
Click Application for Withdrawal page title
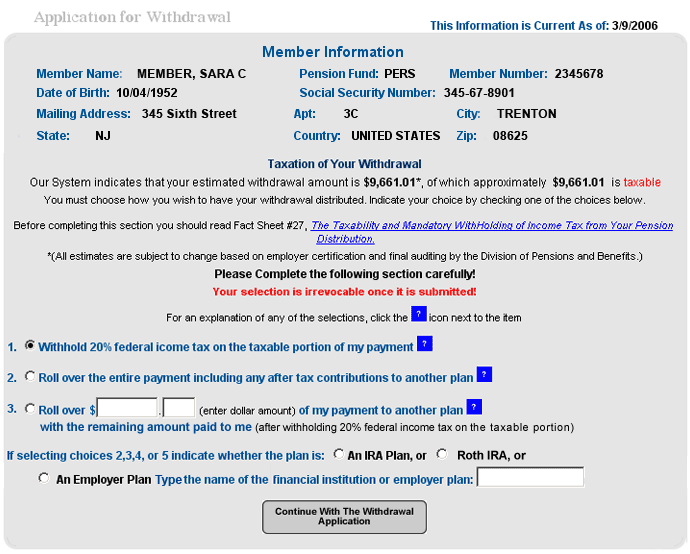pyautogui.click(x=132, y=17)
